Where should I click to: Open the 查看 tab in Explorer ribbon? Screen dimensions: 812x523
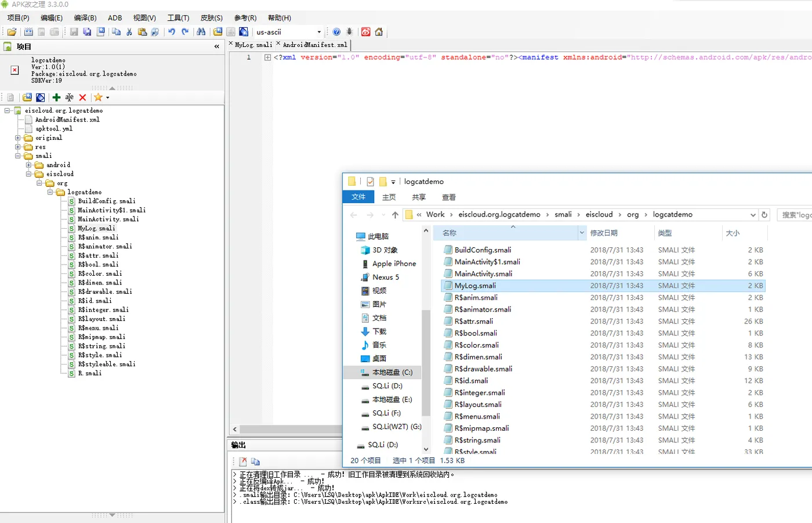[448, 197]
